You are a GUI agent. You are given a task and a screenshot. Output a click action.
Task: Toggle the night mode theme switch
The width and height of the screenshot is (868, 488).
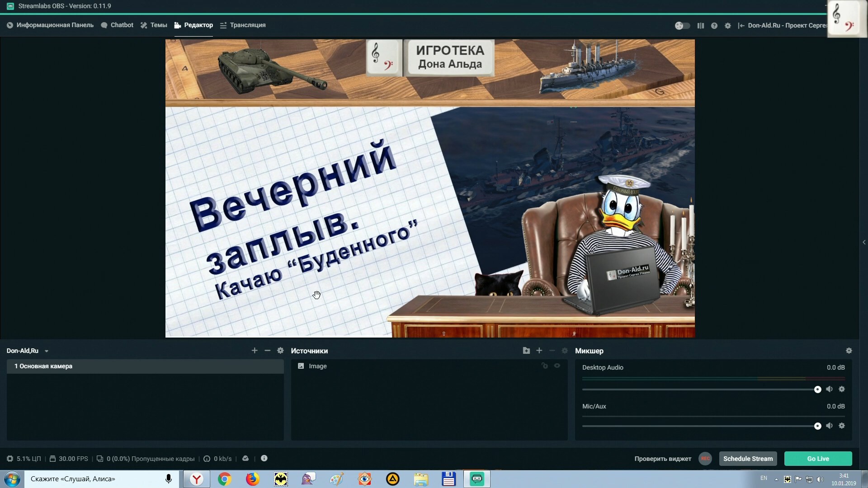point(682,26)
